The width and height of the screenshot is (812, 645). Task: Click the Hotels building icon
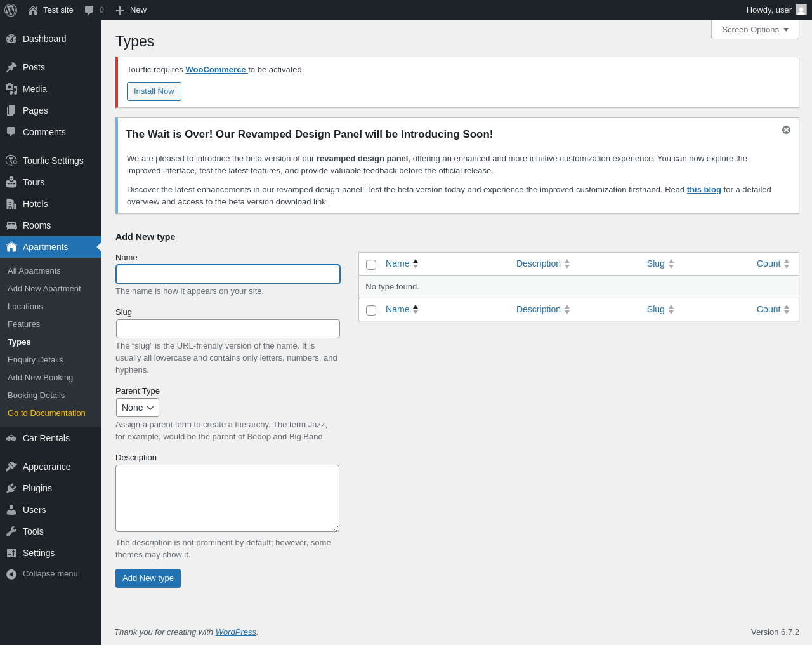[x=11, y=204]
